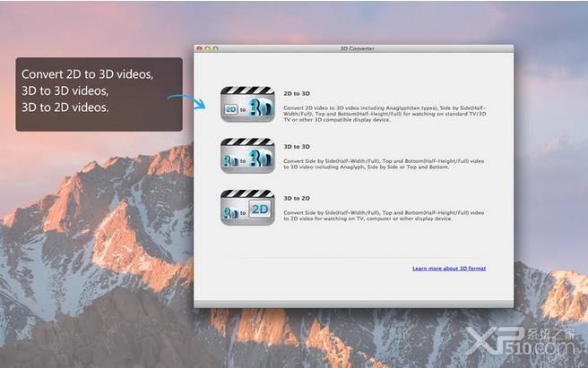Select the '2D to 3D' heading text

coord(297,94)
